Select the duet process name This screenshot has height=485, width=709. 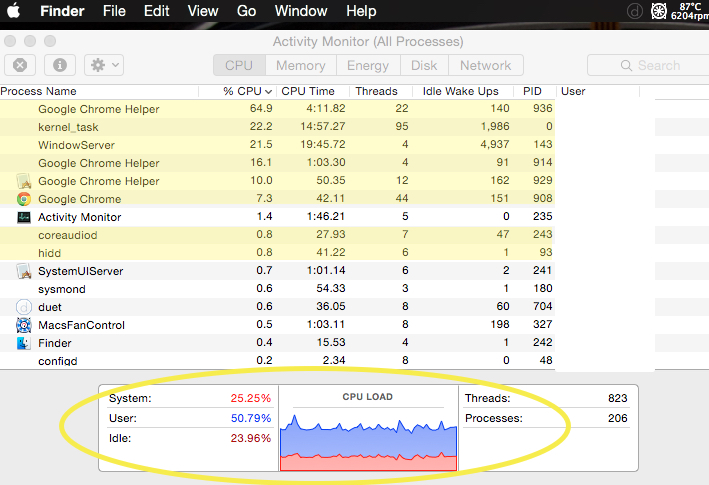point(50,307)
